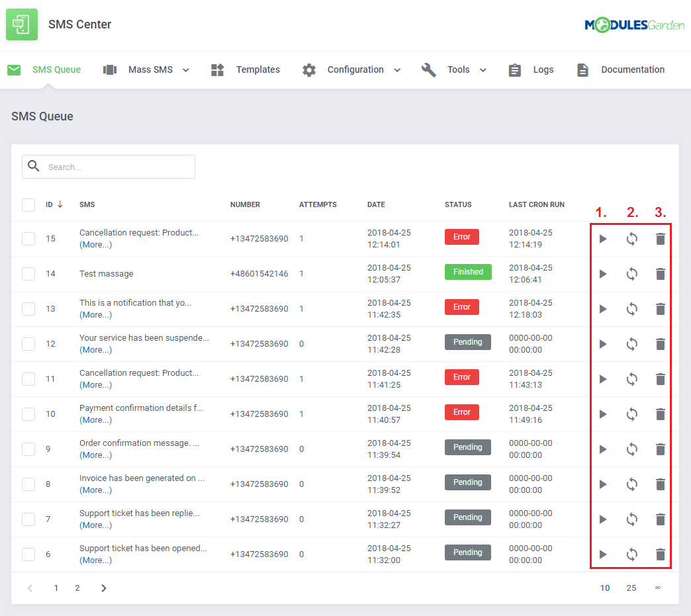
Task: Expand the Tools dropdown menu
Action: click(x=454, y=69)
